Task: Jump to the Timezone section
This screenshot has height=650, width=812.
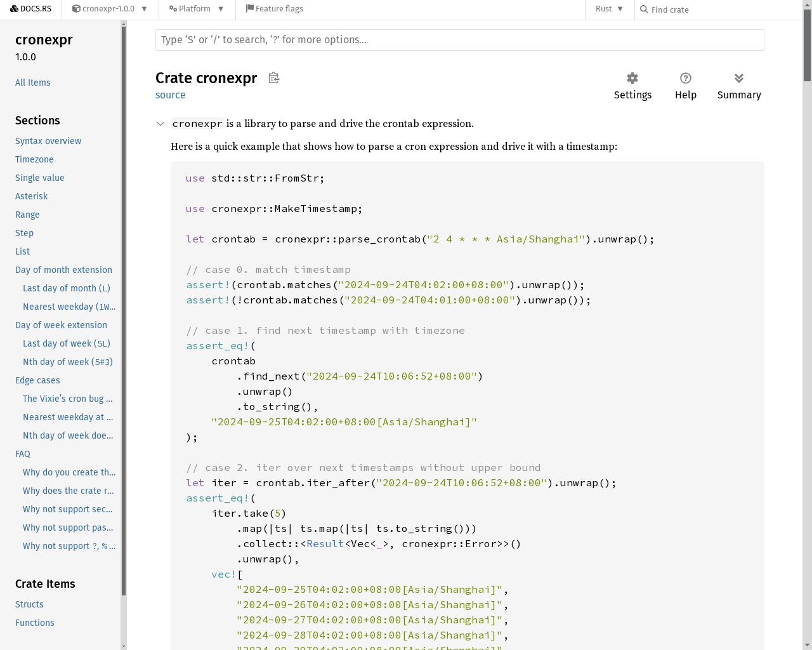Action: (x=34, y=159)
